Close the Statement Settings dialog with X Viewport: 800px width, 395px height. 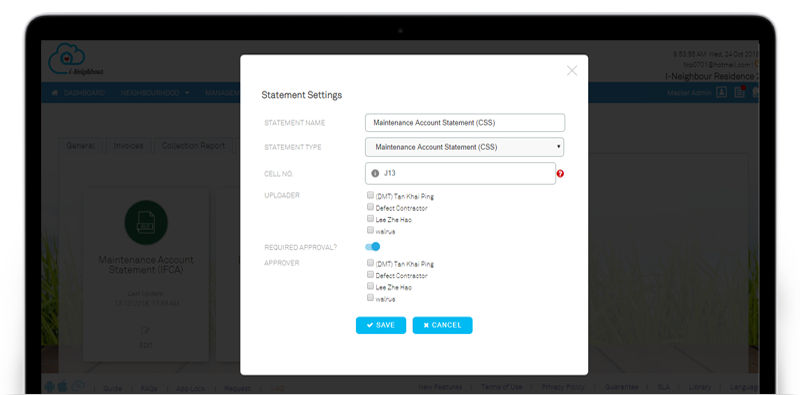click(572, 71)
